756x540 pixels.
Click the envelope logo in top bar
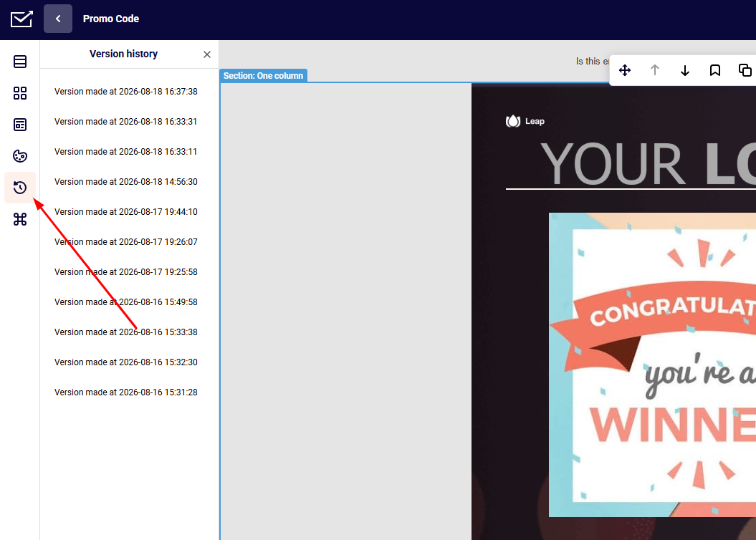pyautogui.click(x=21, y=19)
